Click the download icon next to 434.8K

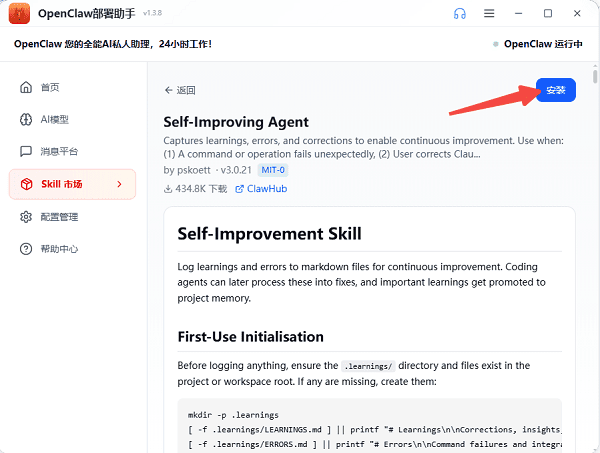tap(168, 189)
